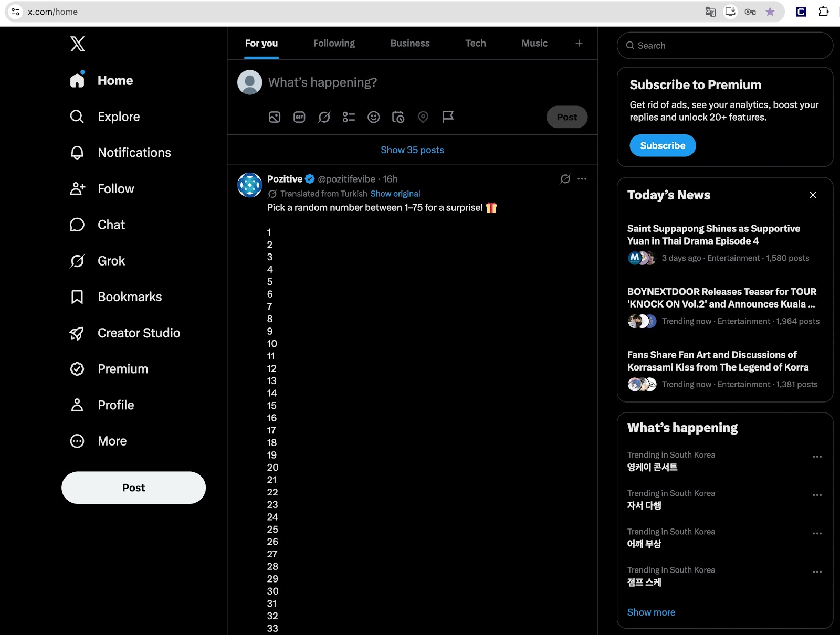Click install app icon in address bar

click(730, 12)
